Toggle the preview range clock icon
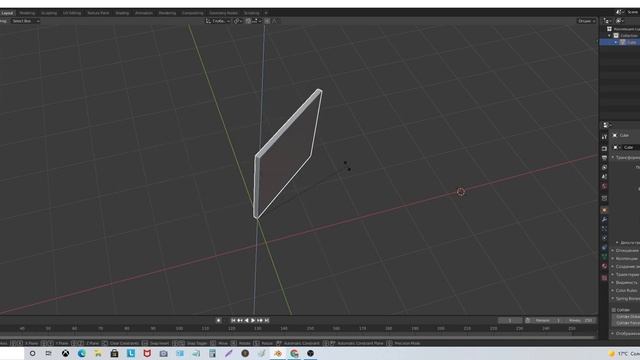This screenshot has width=640, height=360. click(528, 320)
